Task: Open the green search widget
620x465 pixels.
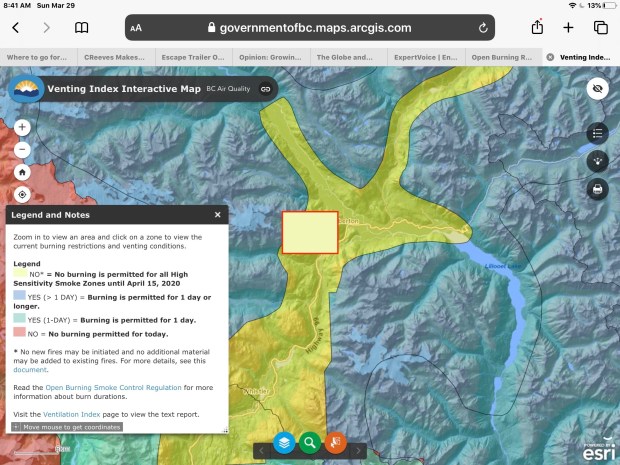Action: [310, 442]
